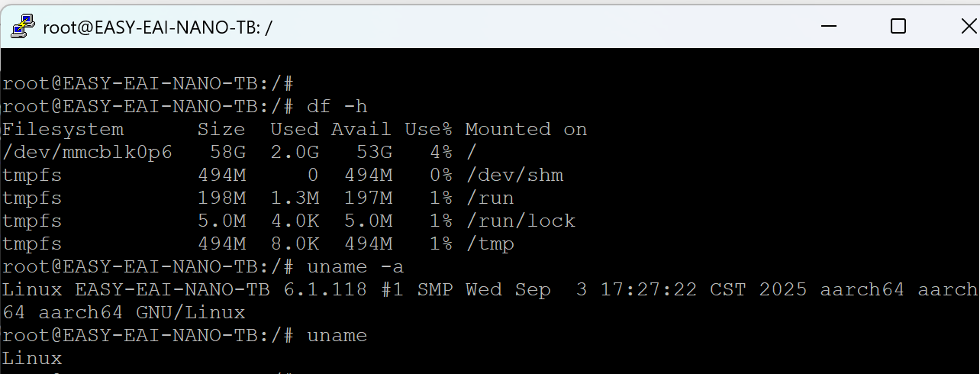This screenshot has height=374, width=980.
Task: Click the typed "uname -a" command
Action: [x=355, y=267]
